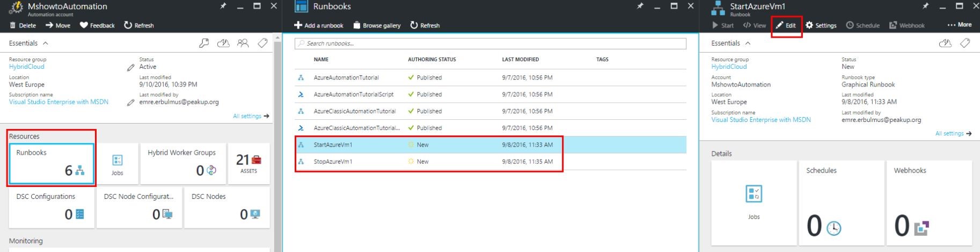Screen dimensions: 980x252
Task: Click the cloud quick start icon in StartAzureVm1 Essentials
Action: (x=945, y=43)
